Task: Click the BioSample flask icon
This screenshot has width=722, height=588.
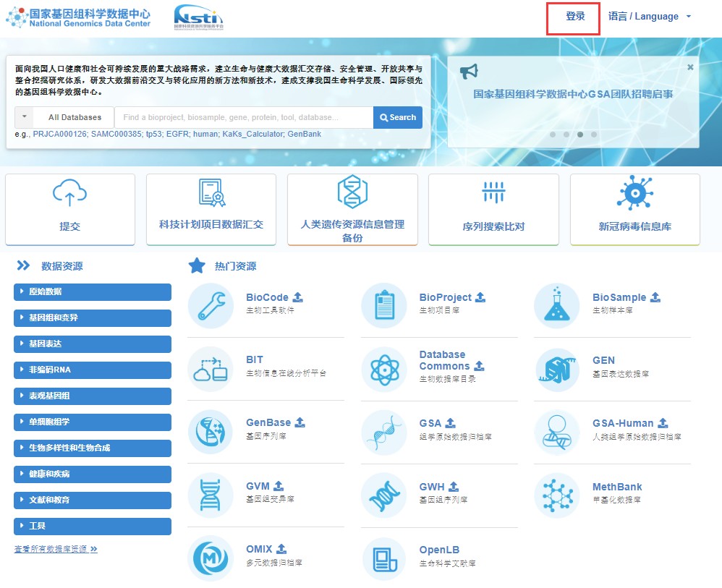Action: (x=557, y=306)
